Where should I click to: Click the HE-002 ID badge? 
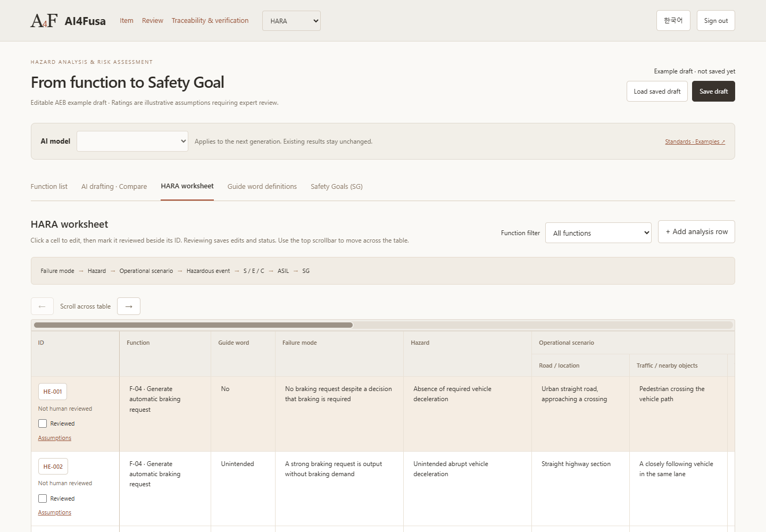point(53,467)
